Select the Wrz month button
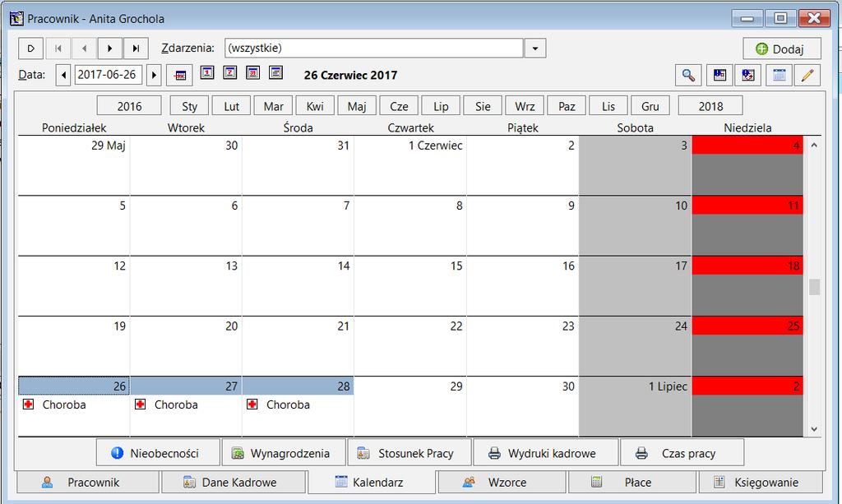Screen dimensions: 842x504 (525, 106)
